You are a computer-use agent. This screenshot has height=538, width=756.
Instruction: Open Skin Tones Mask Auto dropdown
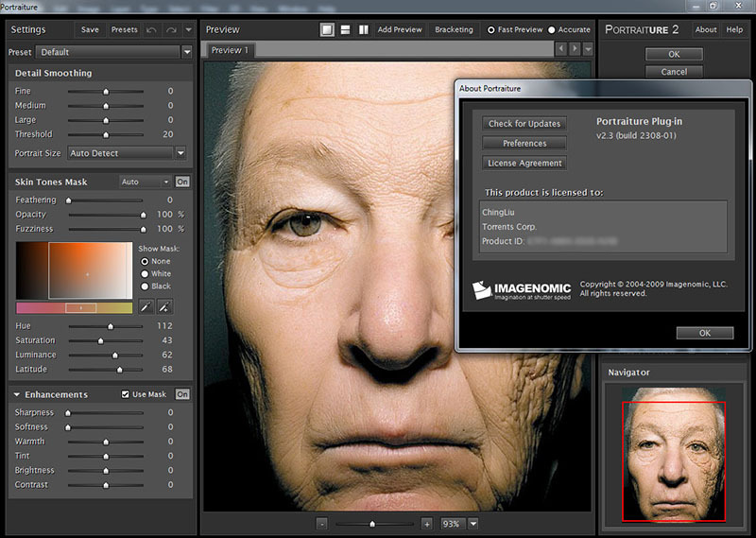coord(146,182)
